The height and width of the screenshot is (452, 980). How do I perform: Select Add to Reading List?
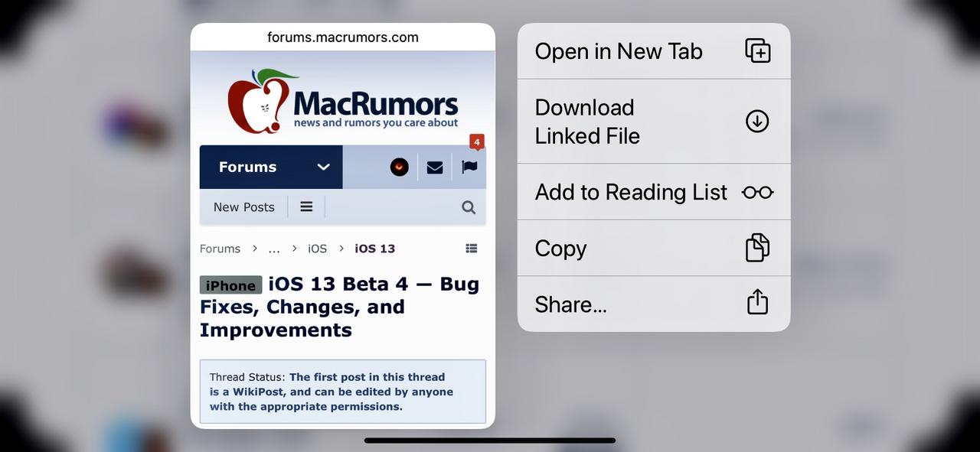click(x=654, y=192)
